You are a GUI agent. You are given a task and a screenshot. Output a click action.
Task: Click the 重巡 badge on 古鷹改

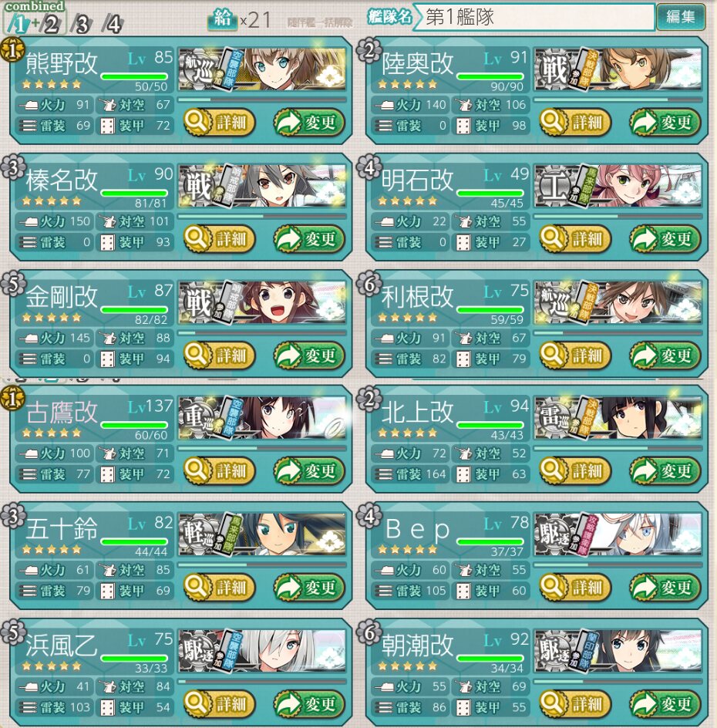[x=199, y=418]
